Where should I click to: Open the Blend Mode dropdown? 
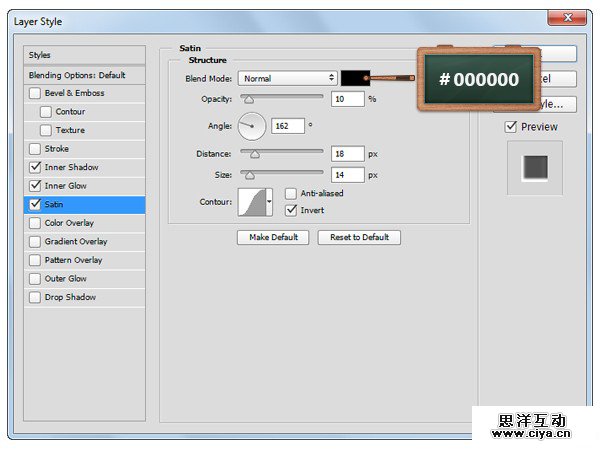(x=287, y=78)
